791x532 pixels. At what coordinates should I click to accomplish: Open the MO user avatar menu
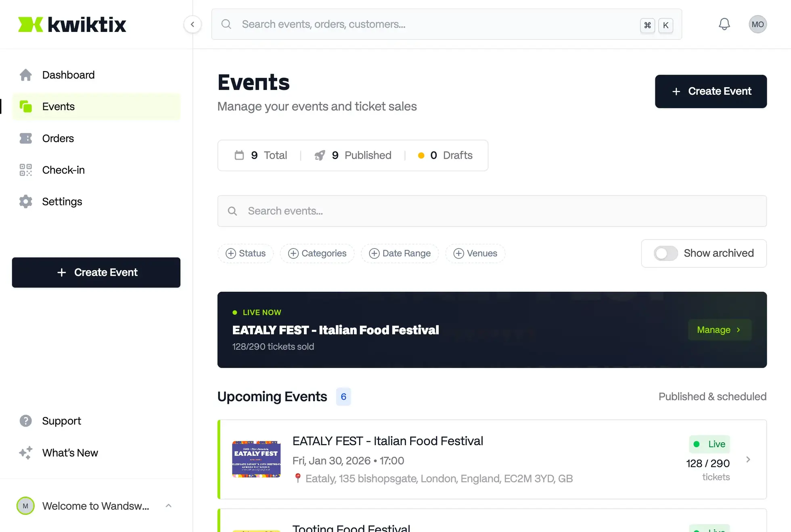(758, 24)
